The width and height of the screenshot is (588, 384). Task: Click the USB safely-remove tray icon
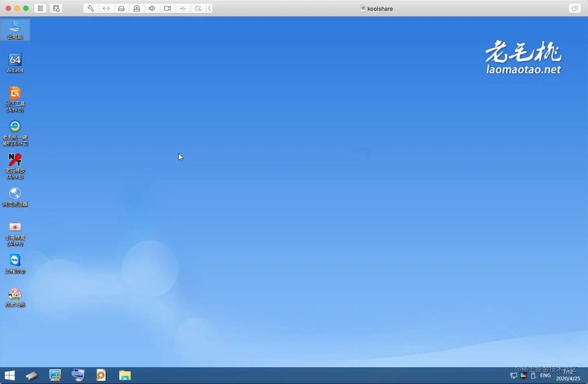pos(534,375)
